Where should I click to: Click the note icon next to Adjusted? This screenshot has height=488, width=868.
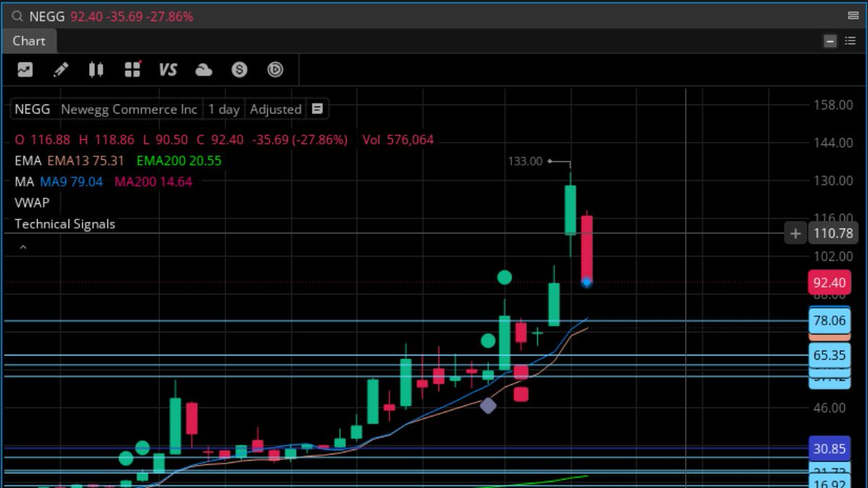coord(317,109)
